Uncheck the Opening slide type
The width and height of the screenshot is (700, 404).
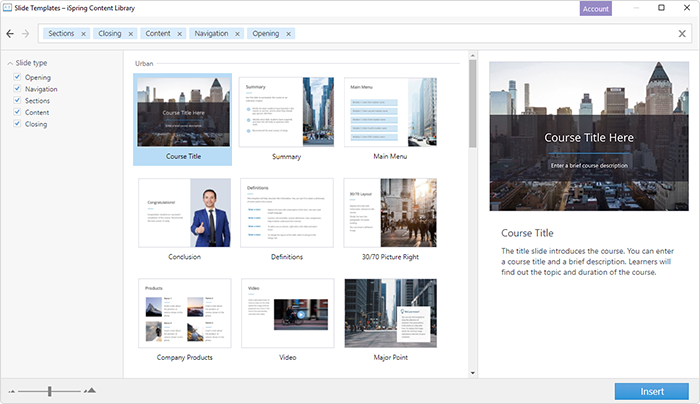pyautogui.click(x=17, y=77)
